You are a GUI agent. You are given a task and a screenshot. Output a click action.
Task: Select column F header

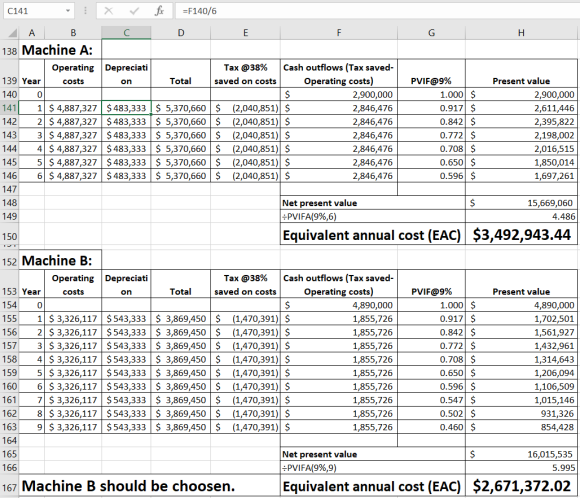[339, 33]
